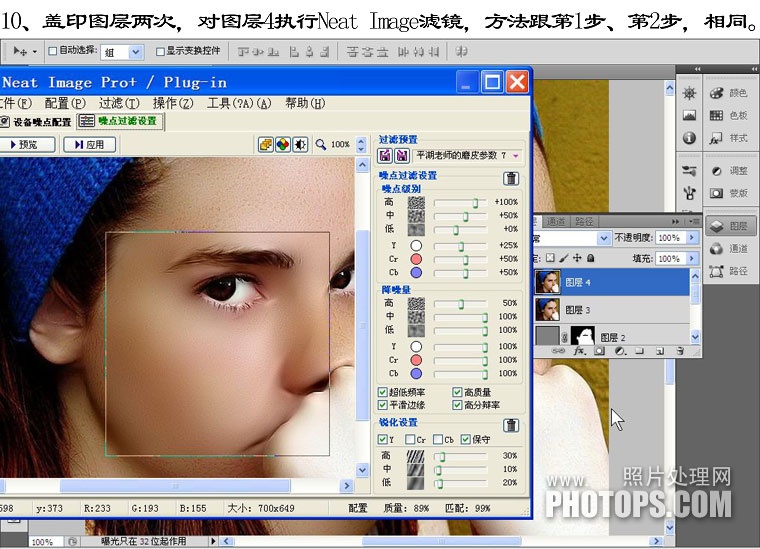This screenshot has height=549, width=760.
Task: Switch to the 设备噪点配置 tab
Action: pos(36,122)
